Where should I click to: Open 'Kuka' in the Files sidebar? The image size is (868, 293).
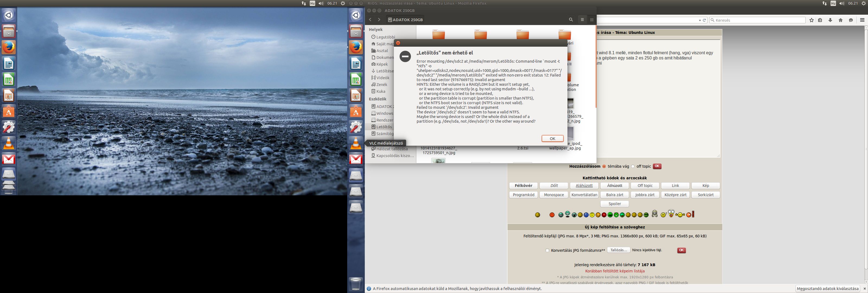pyautogui.click(x=378, y=91)
